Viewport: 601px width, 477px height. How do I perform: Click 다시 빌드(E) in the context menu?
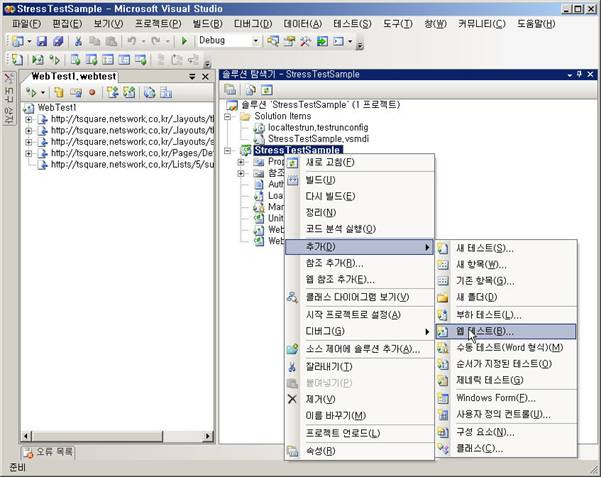[359, 196]
